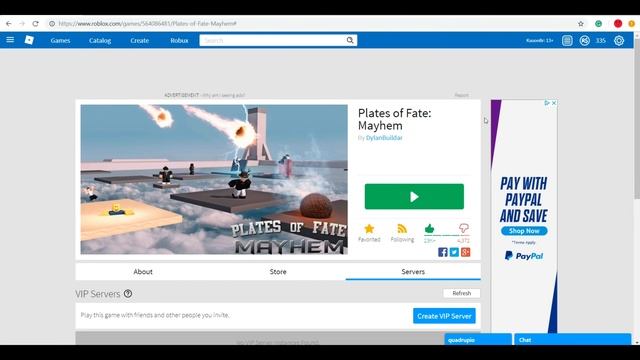
Task: Click the site info icon in address bar
Action: 52,24
